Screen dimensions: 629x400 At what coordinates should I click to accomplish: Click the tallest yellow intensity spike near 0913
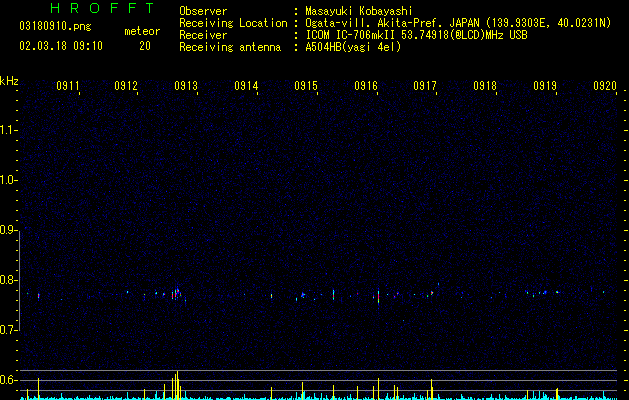click(177, 385)
